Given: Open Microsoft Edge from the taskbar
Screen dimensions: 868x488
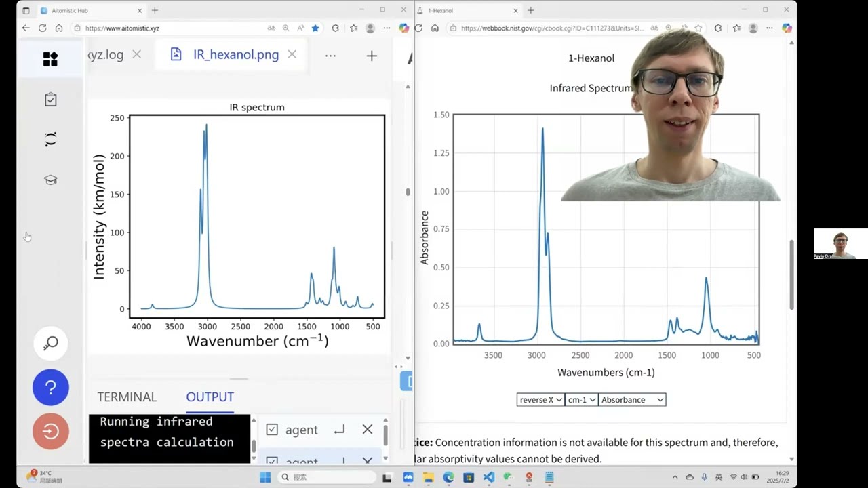Looking at the screenshot, I should coord(449,477).
